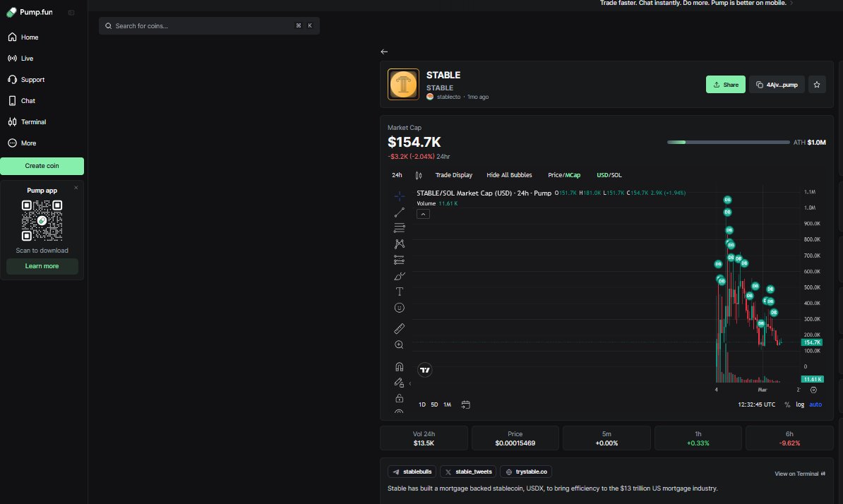Open Terminal from the sidebar
The width and height of the screenshot is (843, 504).
point(27,122)
